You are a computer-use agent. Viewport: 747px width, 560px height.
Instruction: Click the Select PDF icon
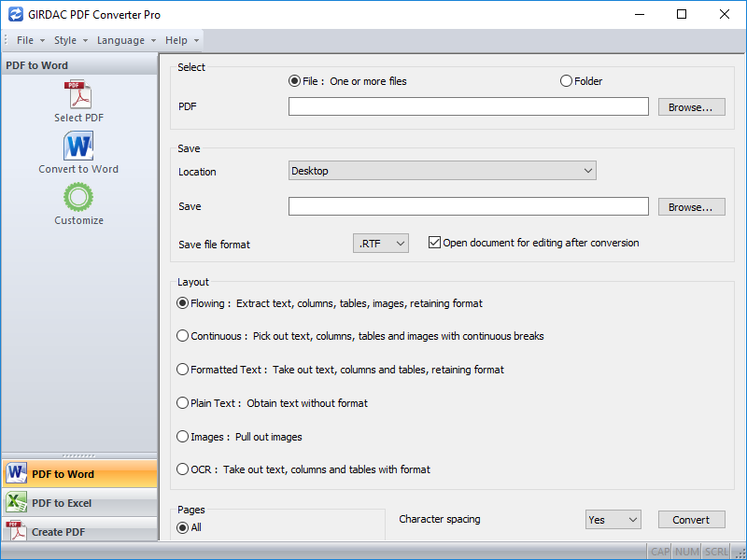[78, 94]
